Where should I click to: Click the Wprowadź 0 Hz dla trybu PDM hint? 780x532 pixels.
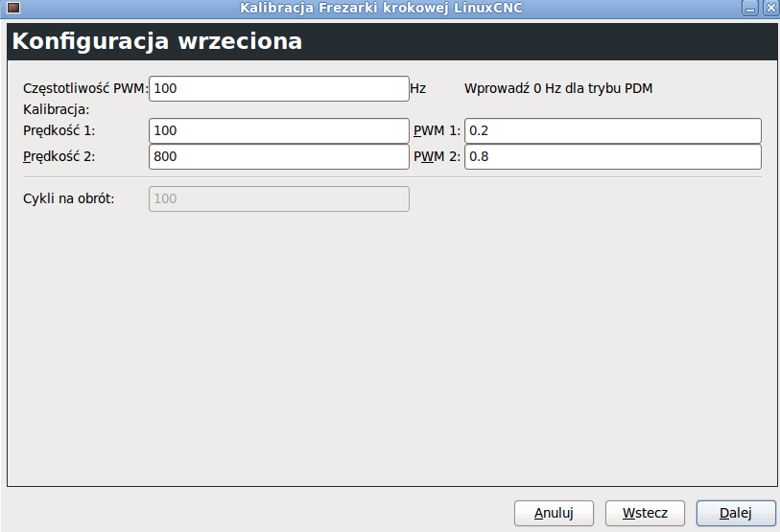558,88
